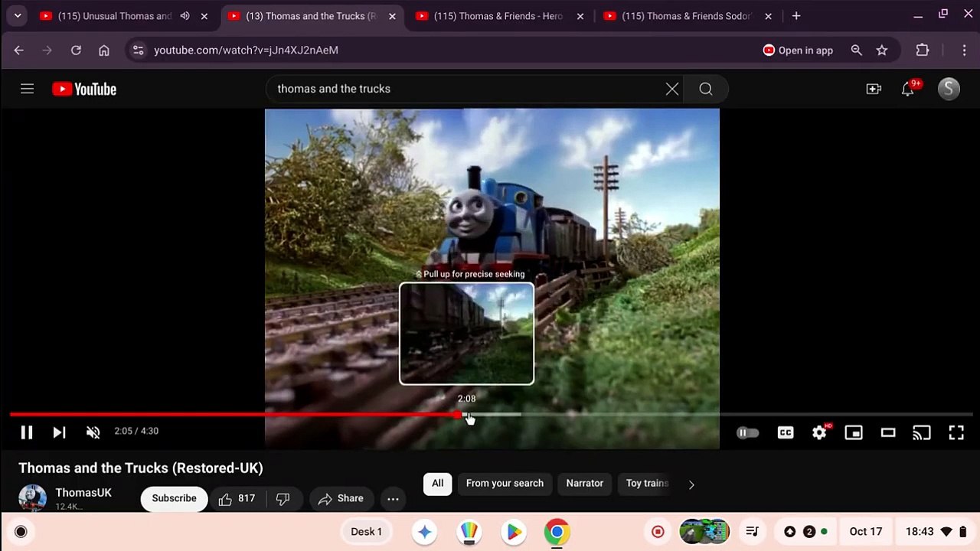980x551 pixels.
Task: Open media controls on shelf
Action: [x=752, y=532]
